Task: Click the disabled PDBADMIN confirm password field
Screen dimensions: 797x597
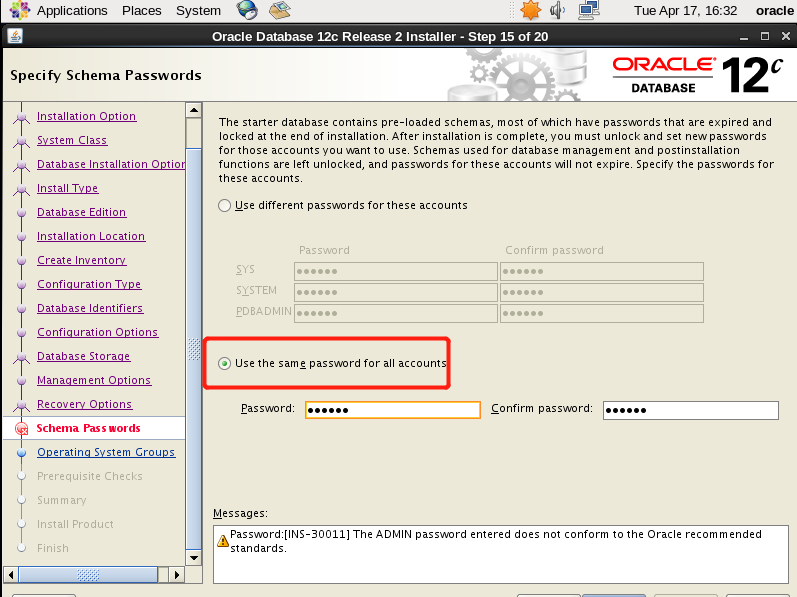Action: coord(602,313)
